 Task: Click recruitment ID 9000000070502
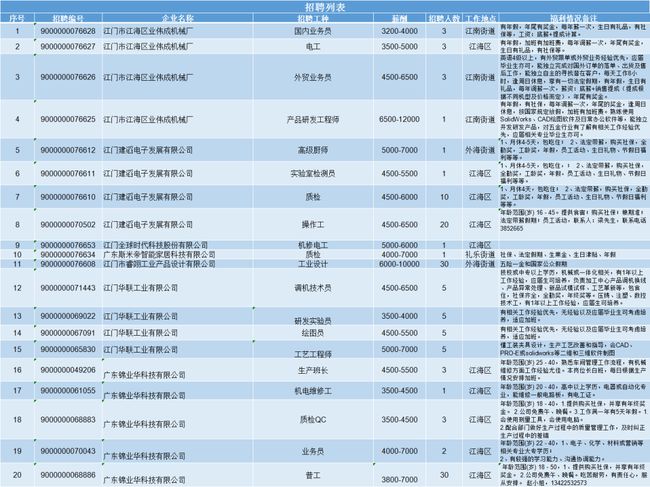(68, 224)
